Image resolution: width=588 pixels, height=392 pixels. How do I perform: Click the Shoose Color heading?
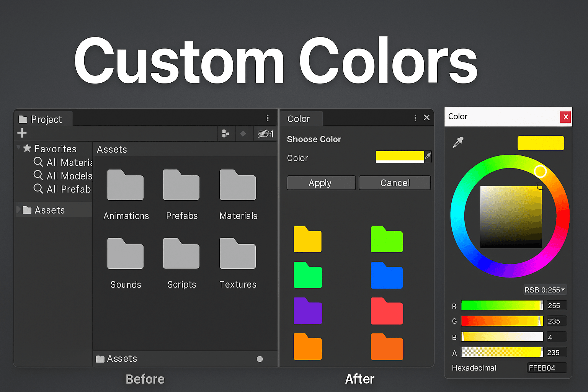[x=314, y=139]
